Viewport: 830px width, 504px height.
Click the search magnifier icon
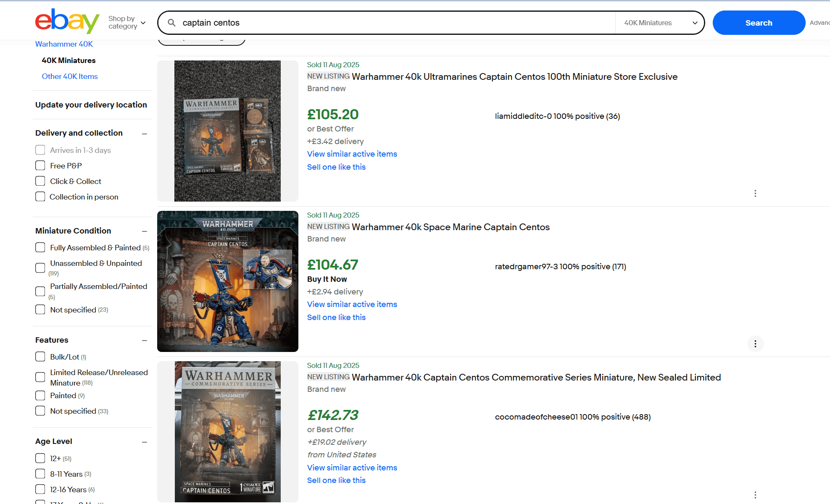point(171,23)
